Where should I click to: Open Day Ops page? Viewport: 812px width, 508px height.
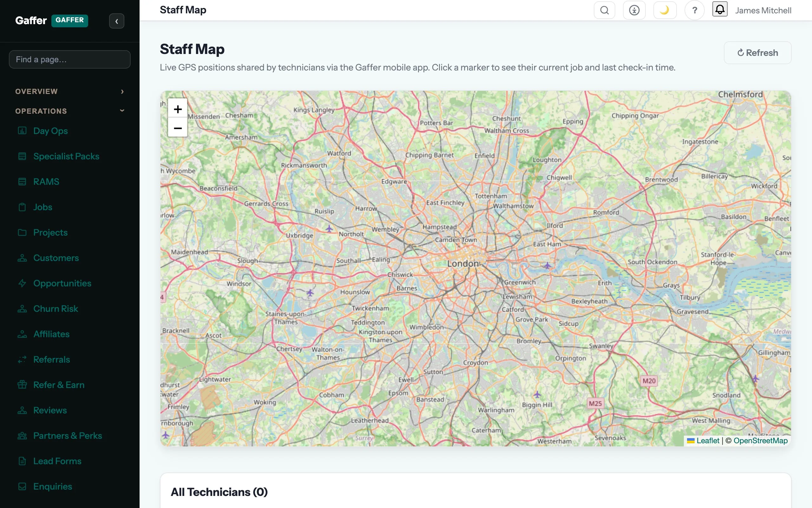tap(50, 131)
